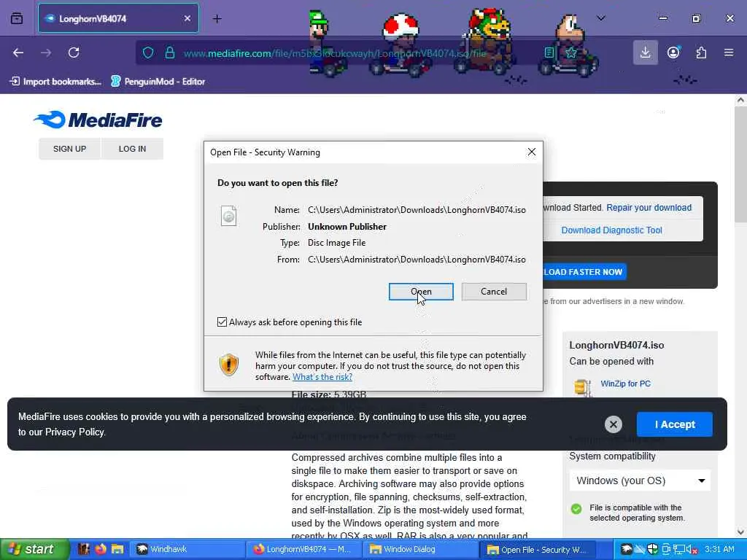This screenshot has height=560, width=747.
Task: Expand the list all tabs chevron
Action: point(601,18)
